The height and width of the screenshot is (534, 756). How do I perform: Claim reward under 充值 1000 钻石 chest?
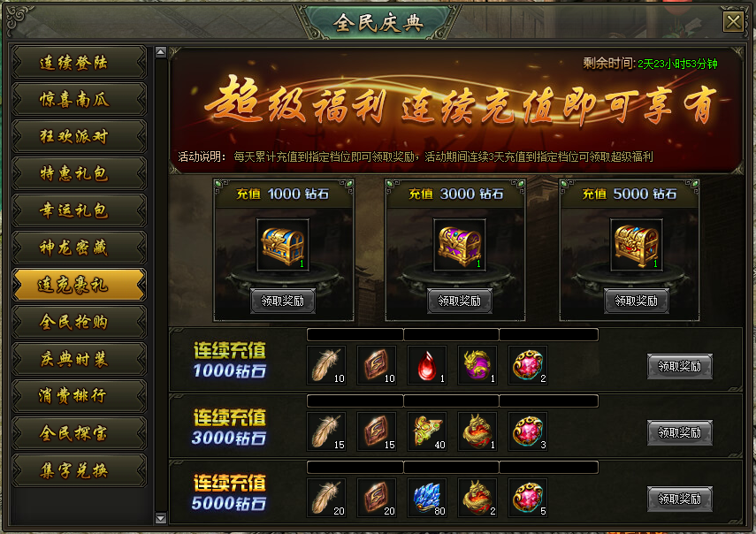click(x=283, y=301)
